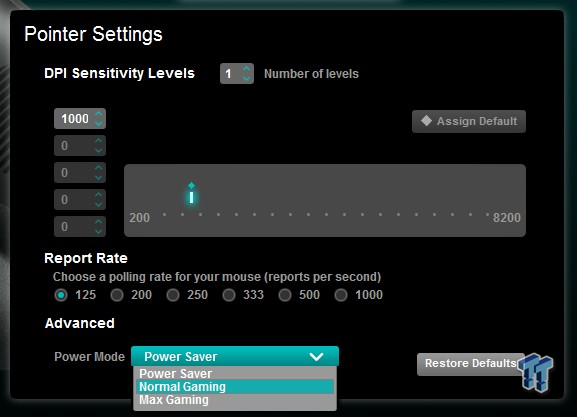Click the number of levels field showing 1
The image size is (577, 417).
point(237,74)
